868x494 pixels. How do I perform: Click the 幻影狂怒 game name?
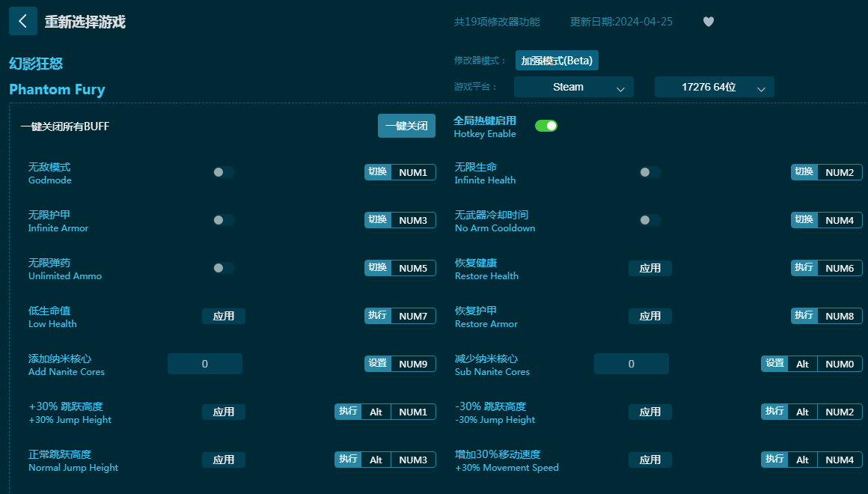point(36,64)
